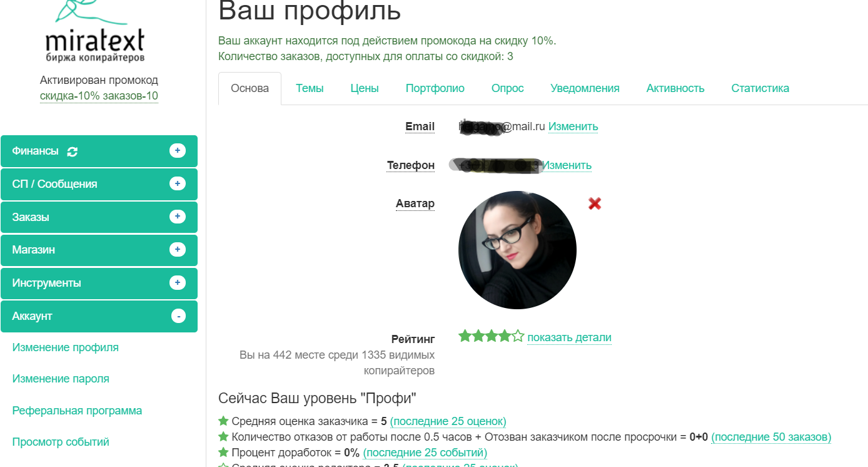Click the показать детали rating link
Viewport: 868px width, 467px height.
pos(569,337)
